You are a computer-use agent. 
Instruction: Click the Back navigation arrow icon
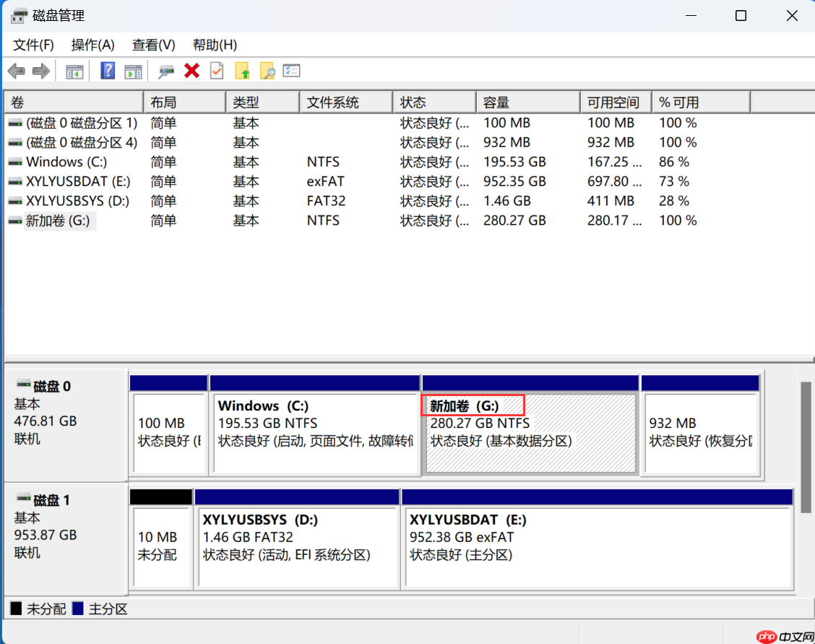pyautogui.click(x=16, y=70)
